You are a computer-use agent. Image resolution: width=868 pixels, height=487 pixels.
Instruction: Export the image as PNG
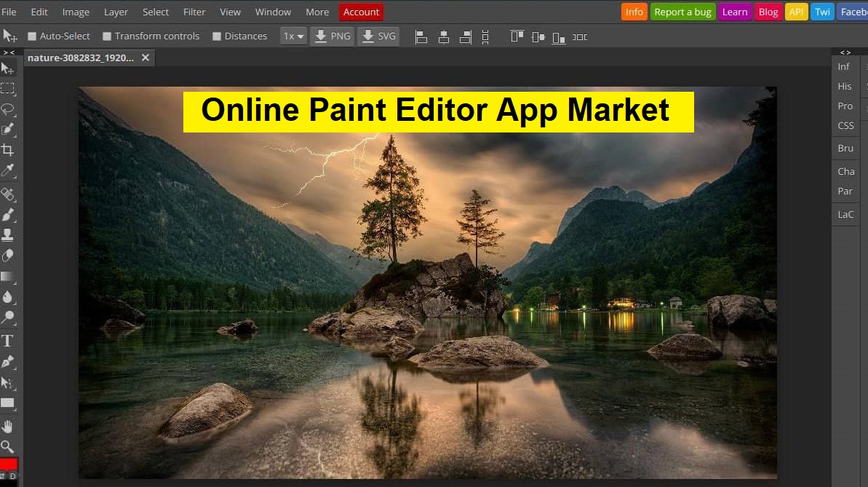pyautogui.click(x=332, y=36)
